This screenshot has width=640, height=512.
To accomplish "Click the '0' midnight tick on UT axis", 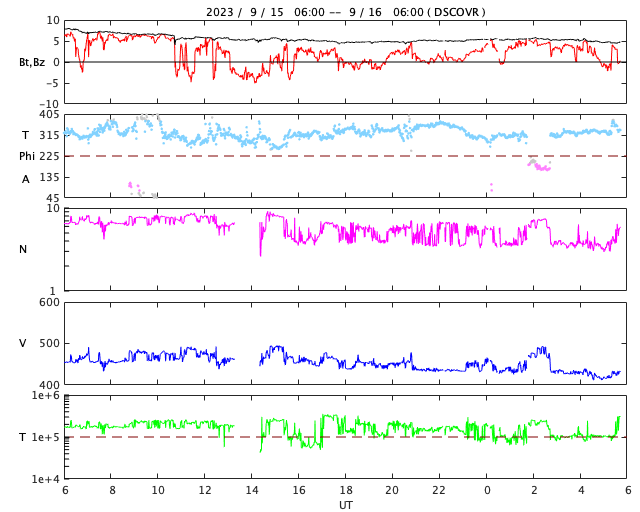I will (487, 490).
